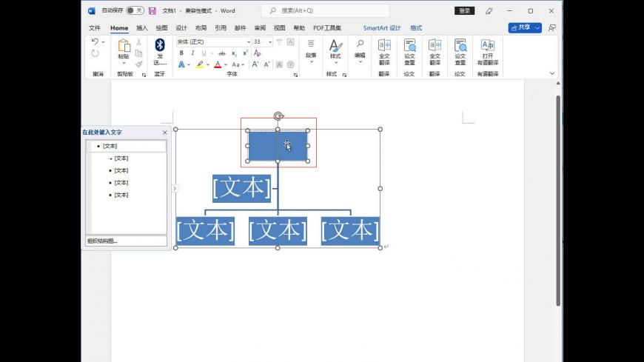
Task: Apply italic formatting
Action: coord(192,53)
